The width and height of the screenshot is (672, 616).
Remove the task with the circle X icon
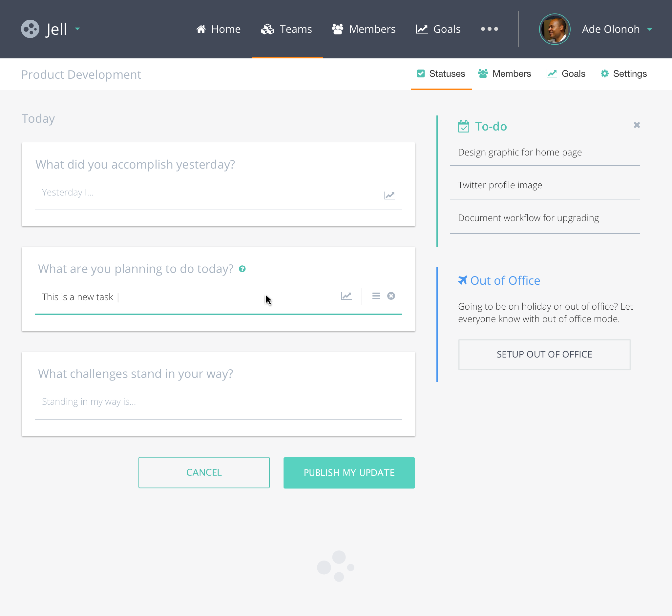point(391,296)
